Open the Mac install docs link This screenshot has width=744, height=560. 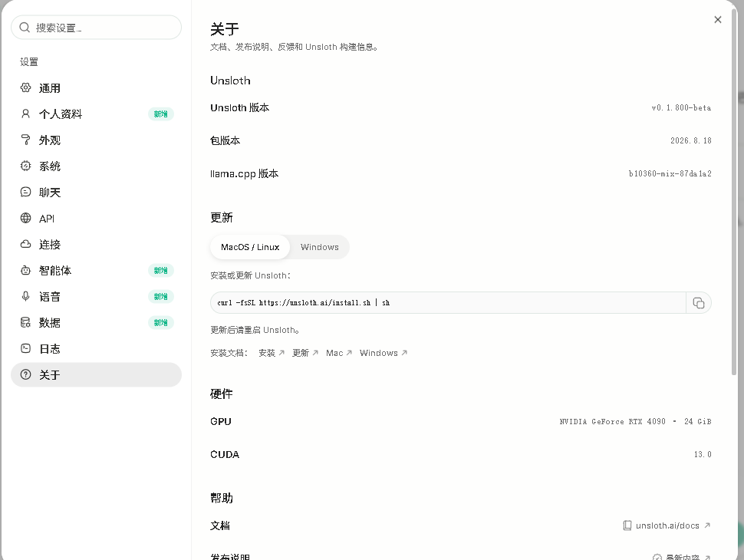click(339, 353)
